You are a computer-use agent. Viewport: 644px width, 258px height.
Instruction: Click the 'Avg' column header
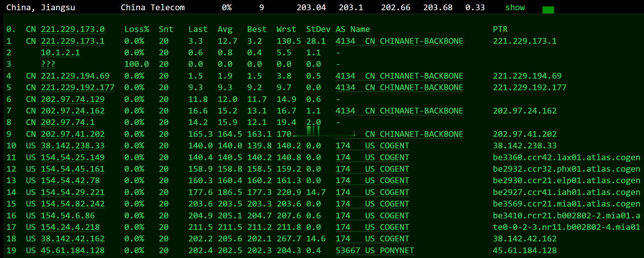[225, 29]
